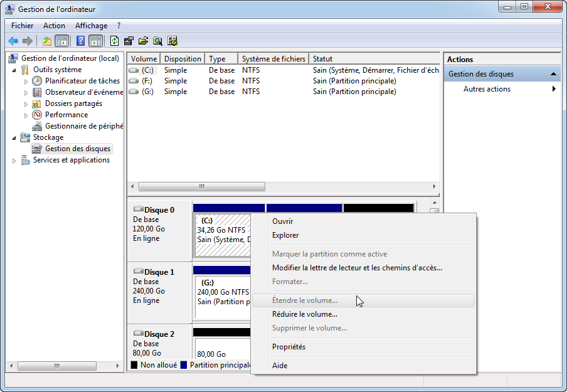
Task: Expand Dossiers partagés node arrow
Action: (26, 104)
